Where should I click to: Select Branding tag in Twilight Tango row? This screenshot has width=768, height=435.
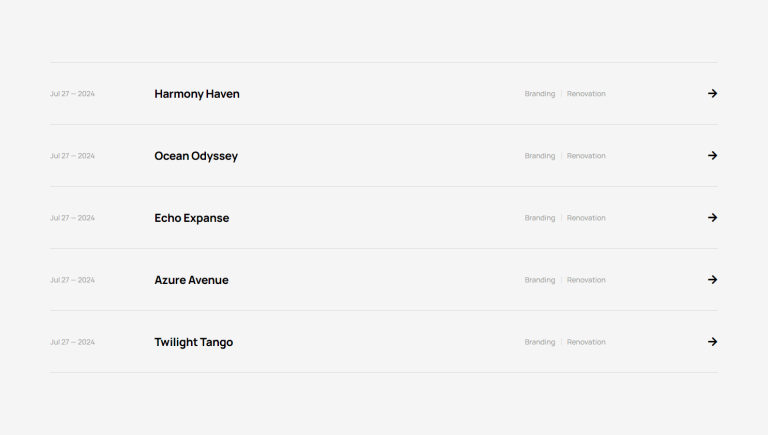(x=540, y=342)
